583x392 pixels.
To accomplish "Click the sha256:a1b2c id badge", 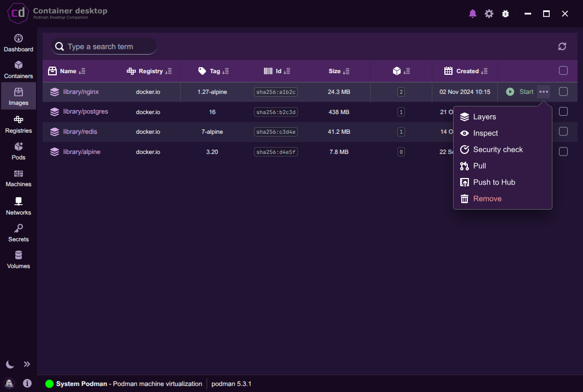I will (276, 92).
